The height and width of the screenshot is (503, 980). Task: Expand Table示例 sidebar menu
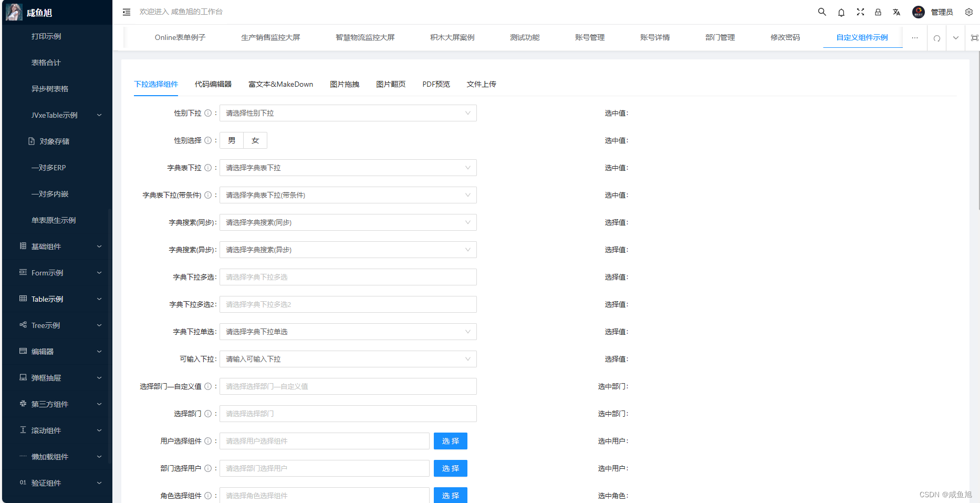point(57,299)
